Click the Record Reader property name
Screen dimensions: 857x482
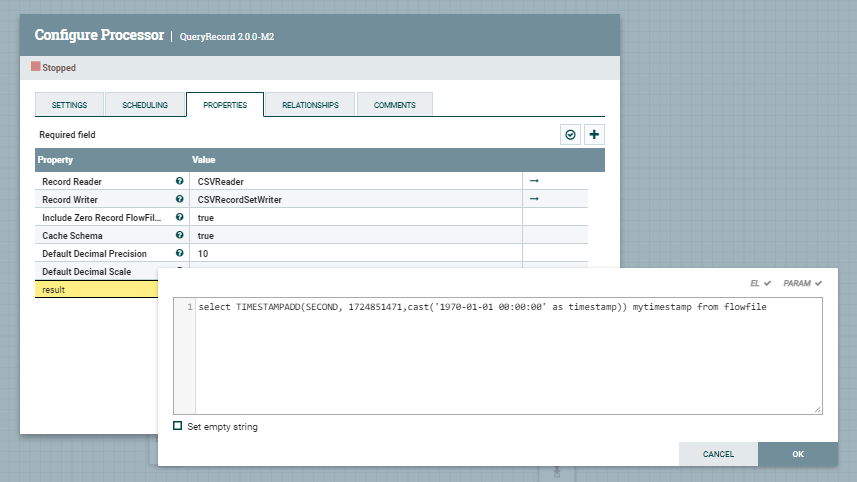[x=72, y=181]
